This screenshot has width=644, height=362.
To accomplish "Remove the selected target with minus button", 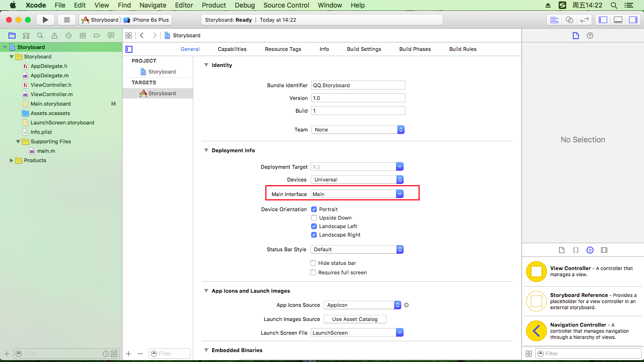I will tap(140, 354).
